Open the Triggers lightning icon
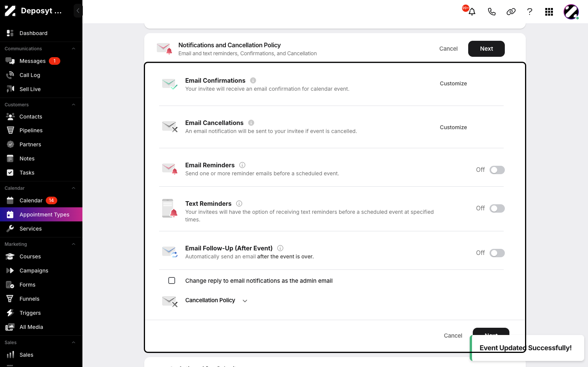Screen dimensions: 588x367 [10, 313]
